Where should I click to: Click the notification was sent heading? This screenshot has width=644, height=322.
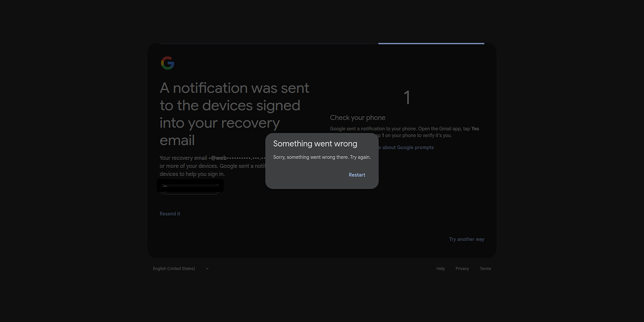click(234, 114)
